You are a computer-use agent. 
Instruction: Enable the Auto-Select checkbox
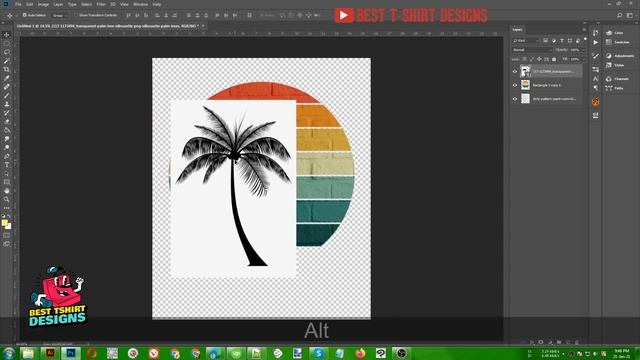(24, 15)
